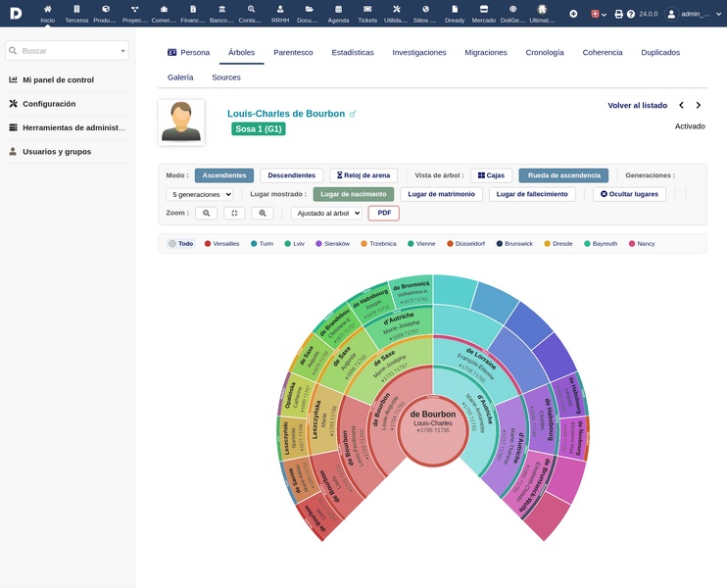Screen dimensions: 727x588
Task: Open the DoliGenealogy module icon
Action: [512, 9]
